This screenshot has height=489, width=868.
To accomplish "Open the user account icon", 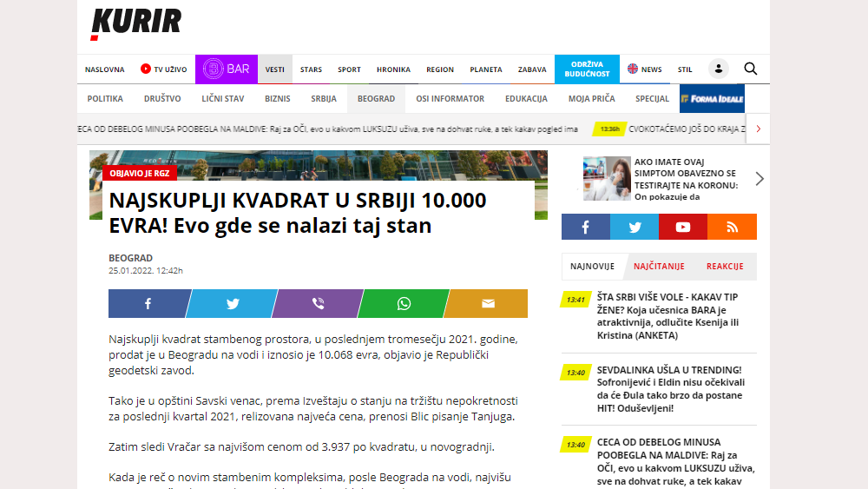I will [x=719, y=69].
